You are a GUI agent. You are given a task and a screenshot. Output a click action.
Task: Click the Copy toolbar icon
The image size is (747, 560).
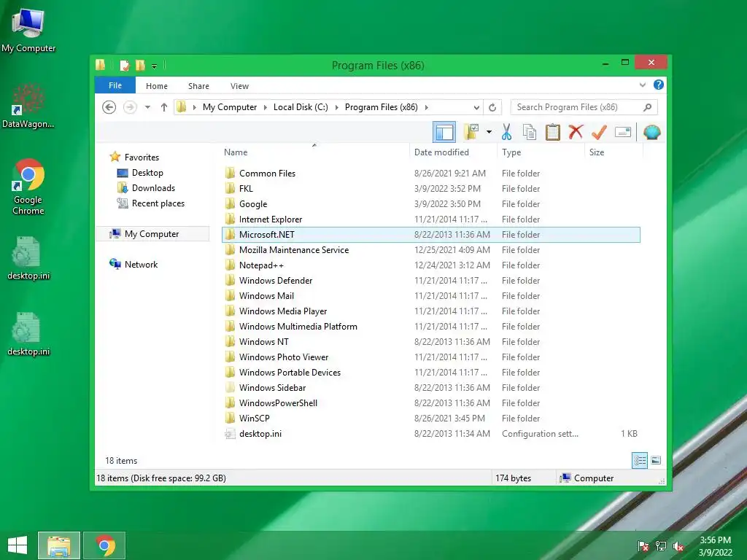pyautogui.click(x=530, y=132)
